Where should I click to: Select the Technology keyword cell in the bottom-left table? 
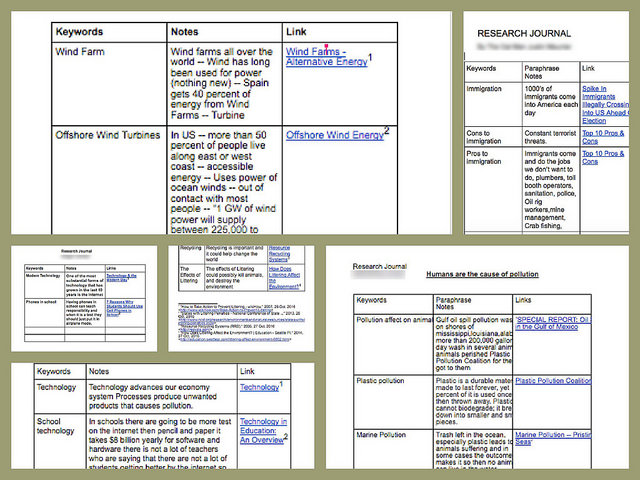(60, 396)
